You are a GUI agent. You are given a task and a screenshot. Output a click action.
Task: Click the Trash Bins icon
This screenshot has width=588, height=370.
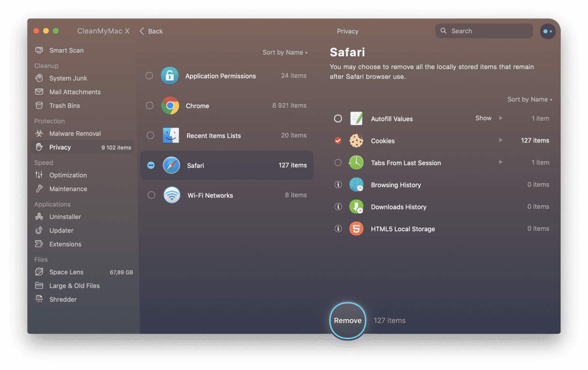tap(39, 105)
